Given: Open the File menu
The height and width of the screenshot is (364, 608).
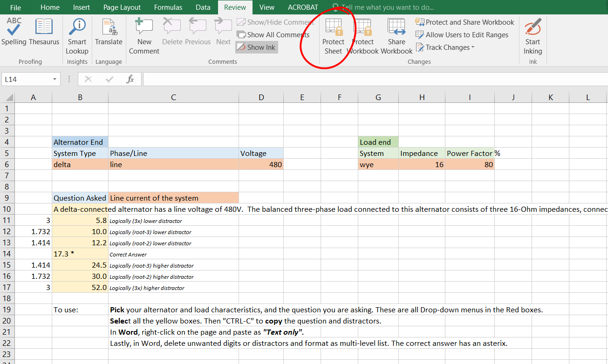Looking at the screenshot, I should coord(15,7).
